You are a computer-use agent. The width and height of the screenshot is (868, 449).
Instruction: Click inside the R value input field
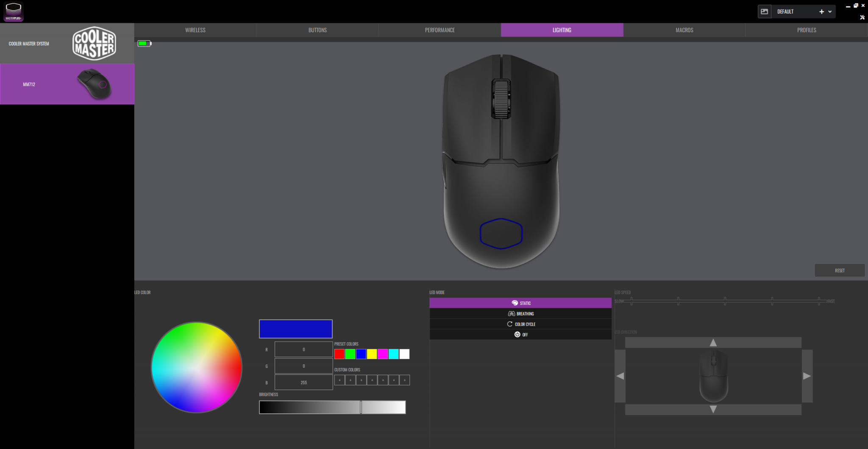(303, 349)
